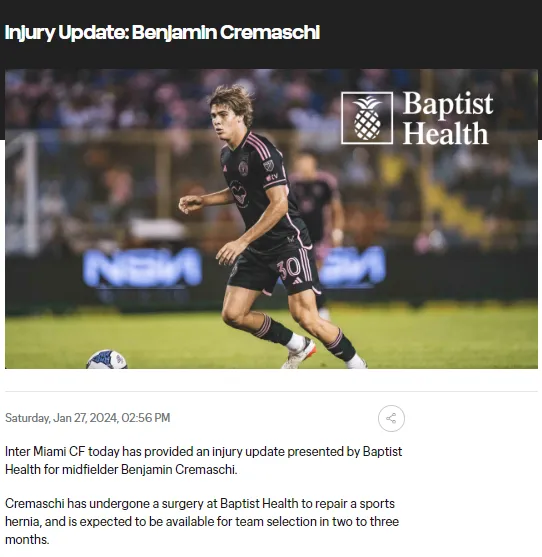Click the goal post at the photo's left edge
The height and width of the screenshot is (557, 542).
click(x=22, y=194)
